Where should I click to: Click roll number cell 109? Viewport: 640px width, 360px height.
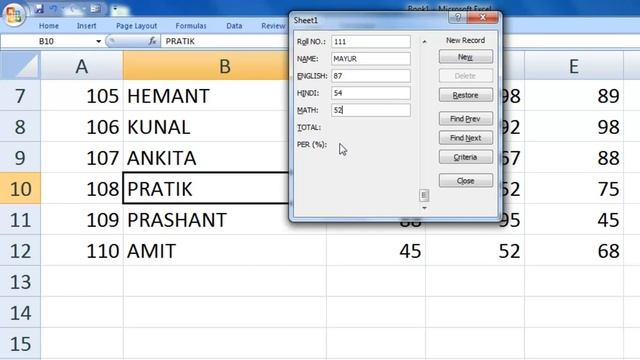pyautogui.click(x=82, y=220)
